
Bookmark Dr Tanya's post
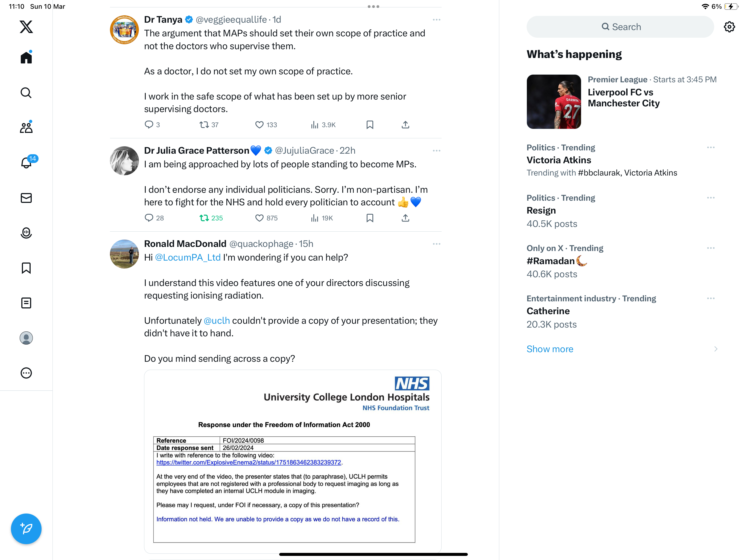(370, 125)
